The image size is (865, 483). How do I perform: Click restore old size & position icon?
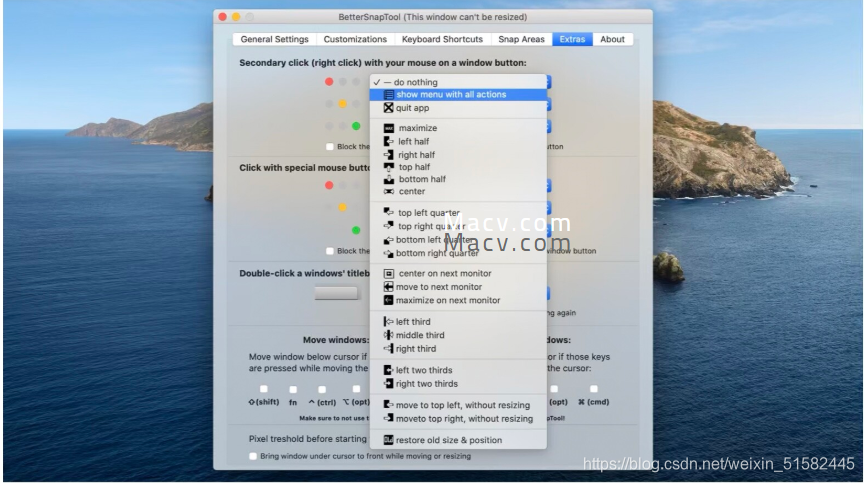click(389, 440)
